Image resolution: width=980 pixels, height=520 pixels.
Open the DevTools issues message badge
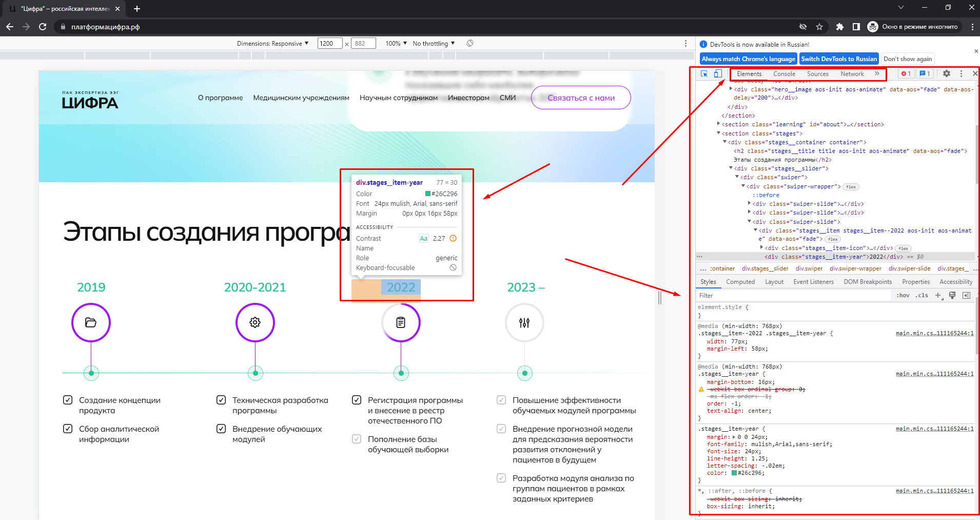925,74
